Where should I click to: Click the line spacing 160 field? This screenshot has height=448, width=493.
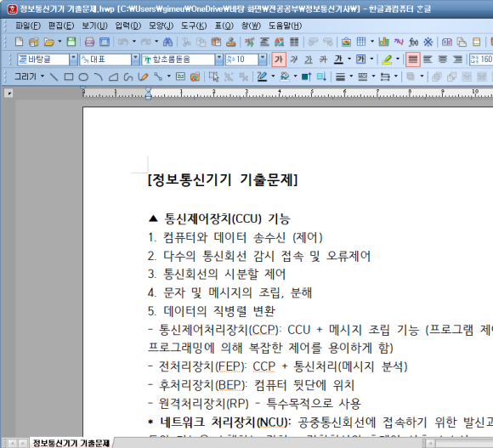point(481,60)
